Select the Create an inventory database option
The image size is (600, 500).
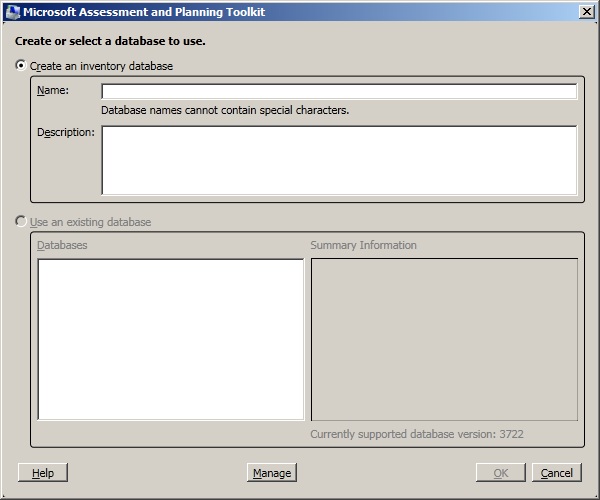(x=22, y=66)
